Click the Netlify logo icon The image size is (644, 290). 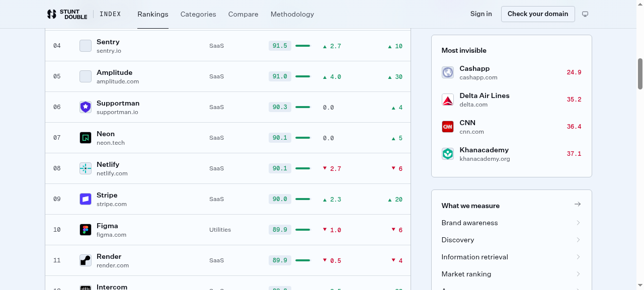tap(86, 168)
